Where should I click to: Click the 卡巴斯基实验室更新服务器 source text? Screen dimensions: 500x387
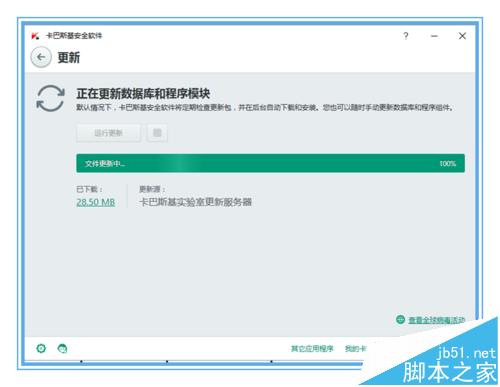pos(195,202)
